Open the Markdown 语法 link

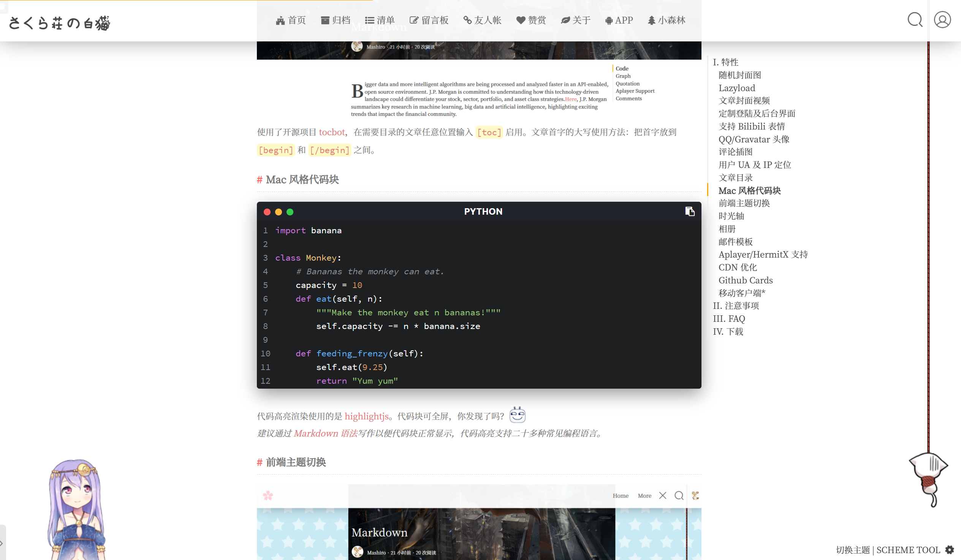pos(325,433)
